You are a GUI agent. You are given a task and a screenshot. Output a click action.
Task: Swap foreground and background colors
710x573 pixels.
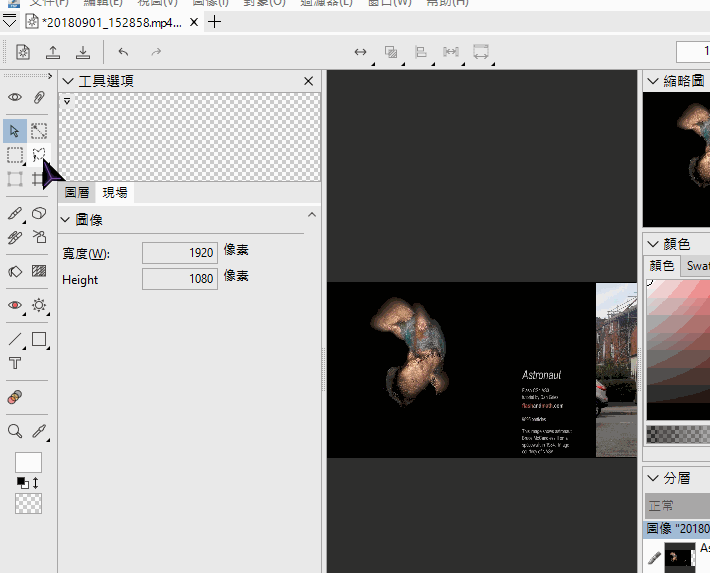(36, 483)
